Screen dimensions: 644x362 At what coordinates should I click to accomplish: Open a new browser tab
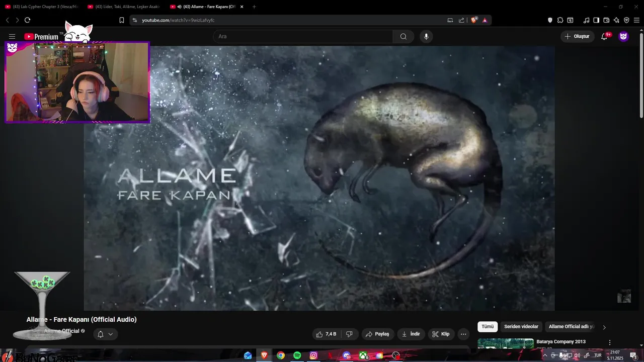click(254, 7)
